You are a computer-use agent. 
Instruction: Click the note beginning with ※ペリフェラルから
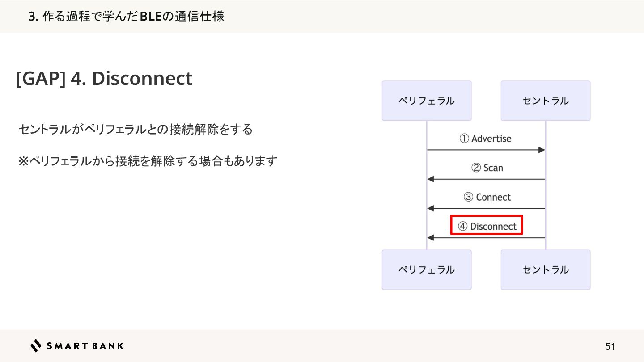coord(148,161)
